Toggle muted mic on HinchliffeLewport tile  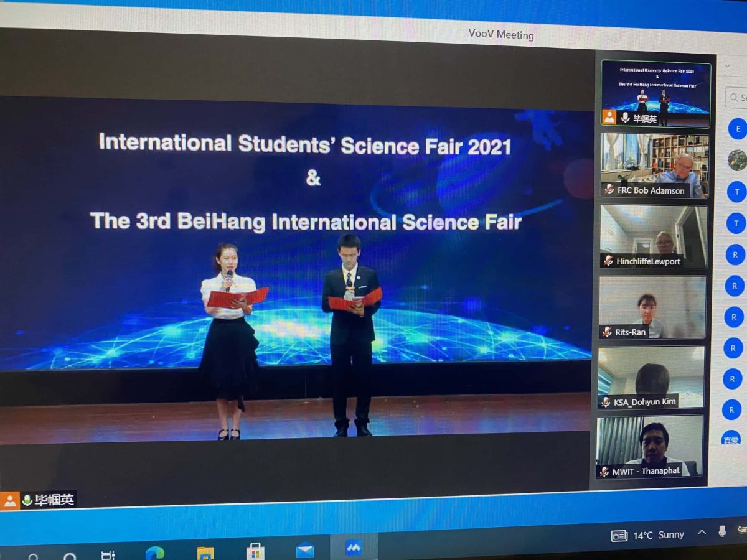(x=608, y=261)
